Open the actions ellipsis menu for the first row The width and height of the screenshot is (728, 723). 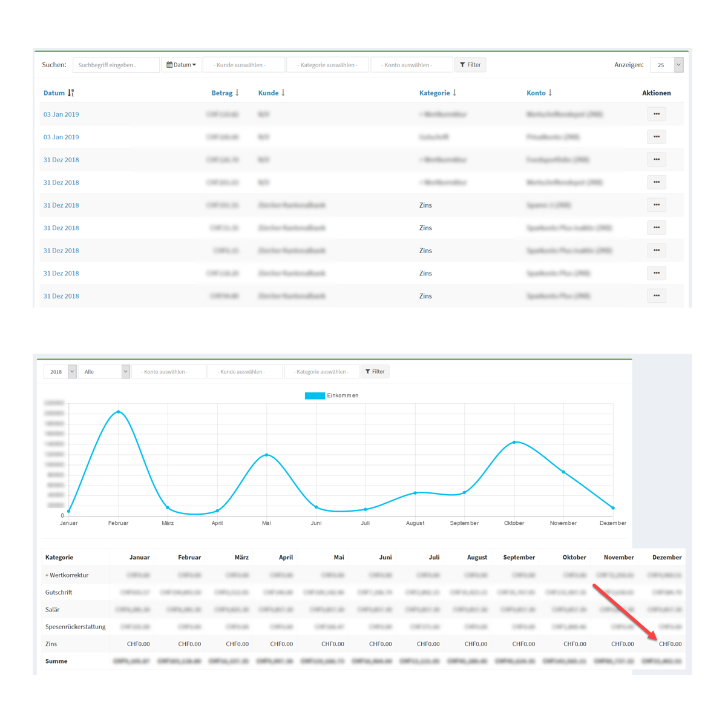coord(656,114)
